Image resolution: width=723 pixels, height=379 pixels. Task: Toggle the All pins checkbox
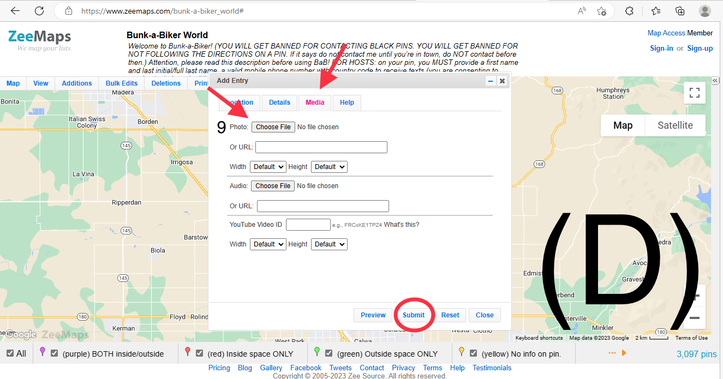[x=10, y=353]
